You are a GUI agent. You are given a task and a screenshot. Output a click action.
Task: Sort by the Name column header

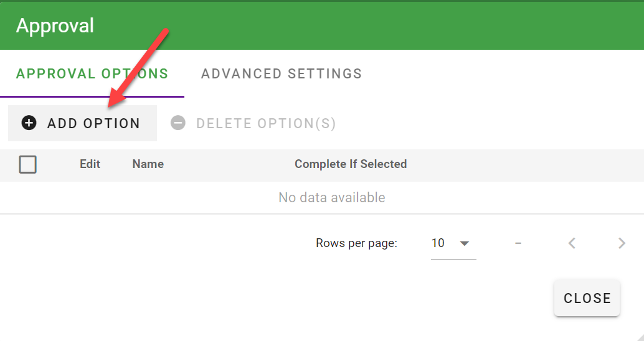point(148,164)
